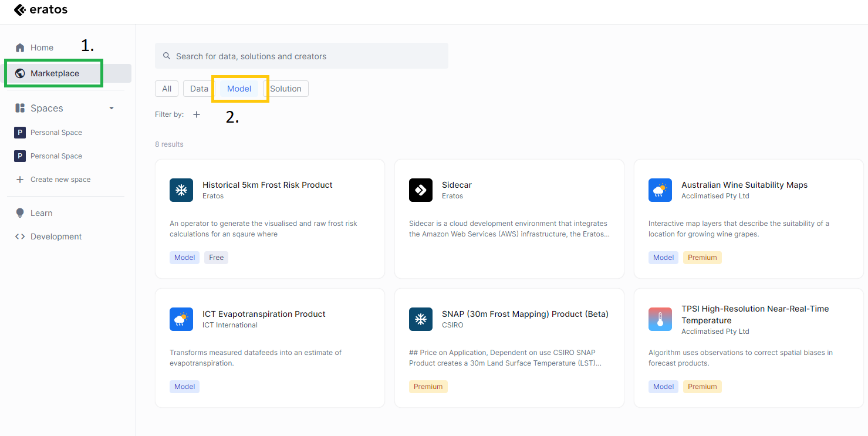The width and height of the screenshot is (868, 436).
Task: Click the TPSI thermometer icon
Action: (x=660, y=319)
